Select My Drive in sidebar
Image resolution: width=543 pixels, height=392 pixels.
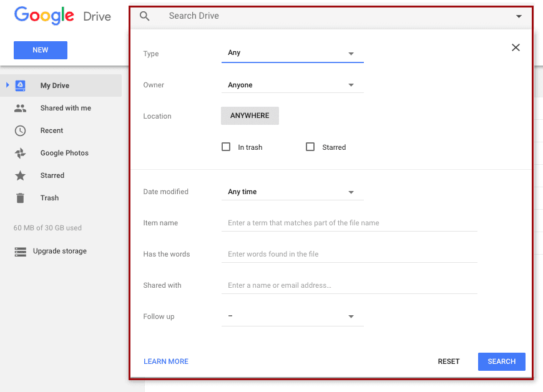pos(61,86)
